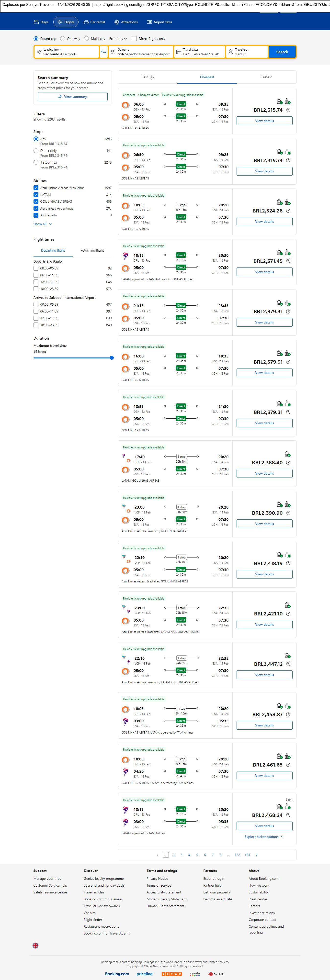Click the Maximum travel time slider handle
This screenshot has height=980, width=330.
click(112, 358)
